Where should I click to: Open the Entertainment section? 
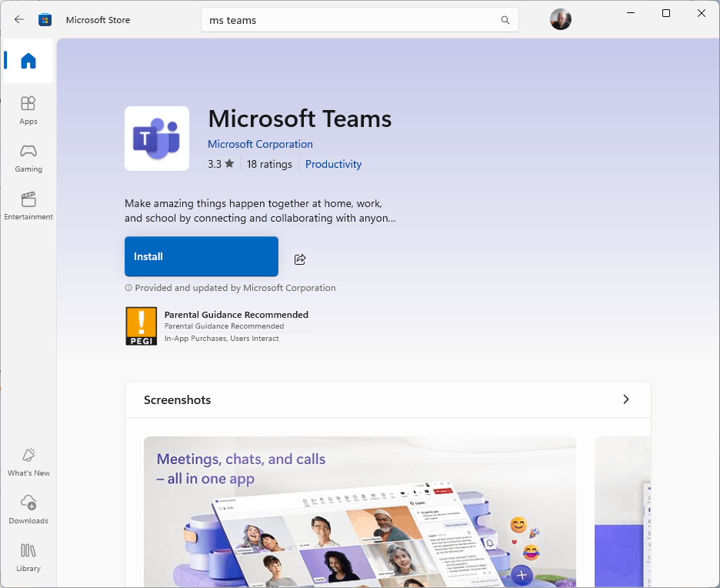click(x=28, y=206)
